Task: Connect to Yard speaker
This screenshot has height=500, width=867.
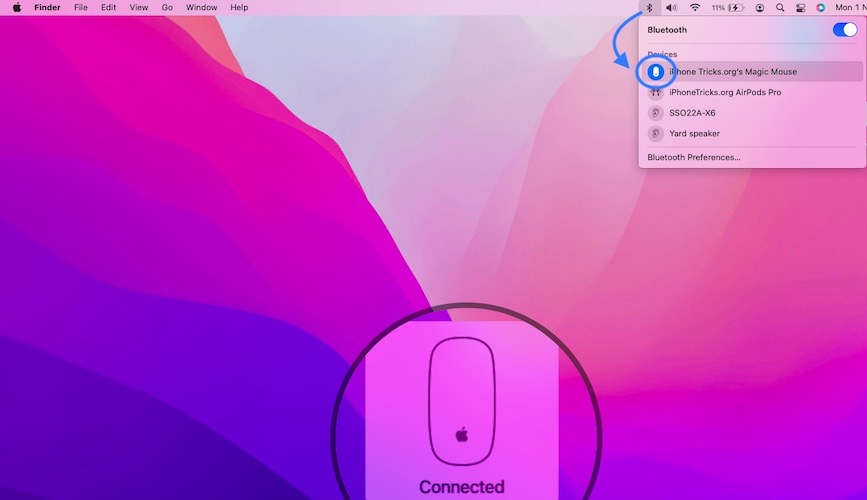Action: (x=752, y=133)
